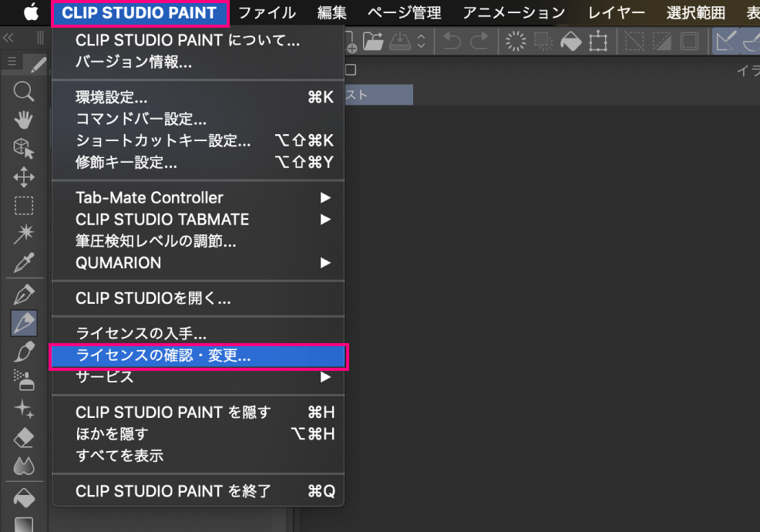
Task: Click the Undo arrow in the top toolbar
Action: point(451,42)
